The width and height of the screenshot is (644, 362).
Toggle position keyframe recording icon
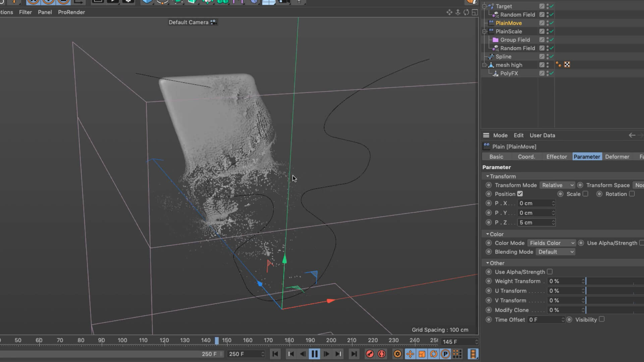410,354
